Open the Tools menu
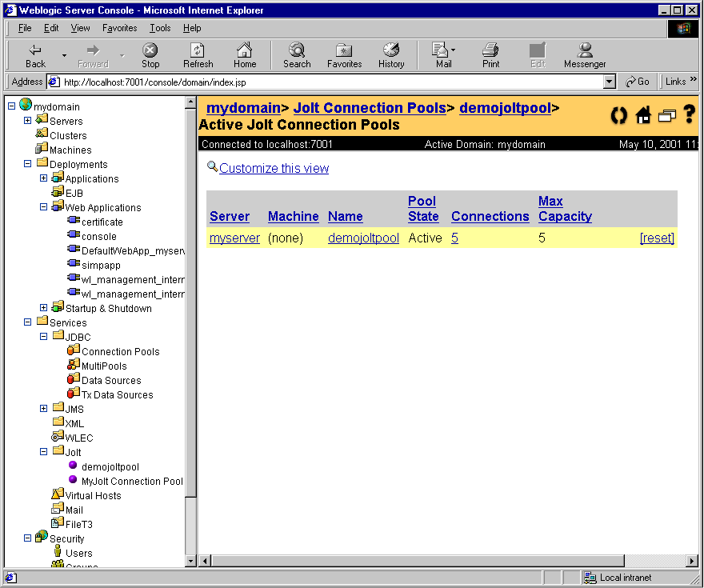Screen dimensions: 704x588 (160, 28)
